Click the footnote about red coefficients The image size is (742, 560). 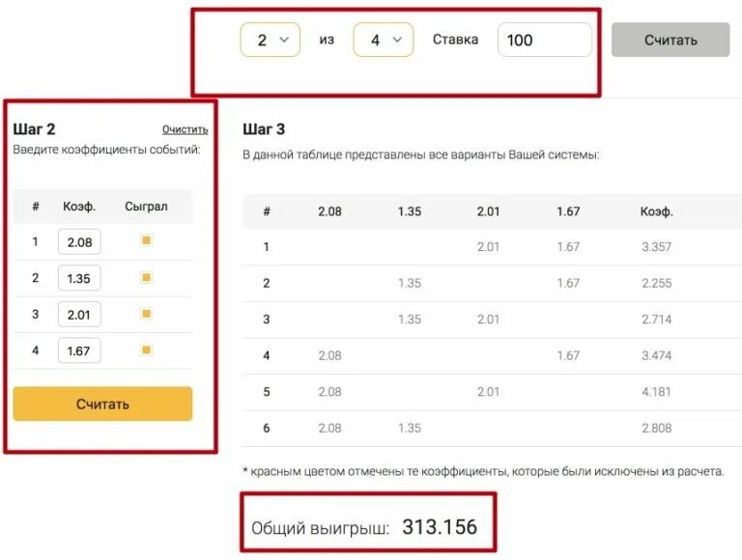click(483, 471)
